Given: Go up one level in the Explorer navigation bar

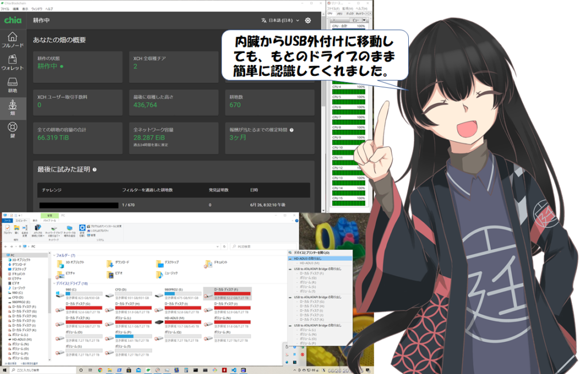Looking at the screenshot, I should (20, 246).
